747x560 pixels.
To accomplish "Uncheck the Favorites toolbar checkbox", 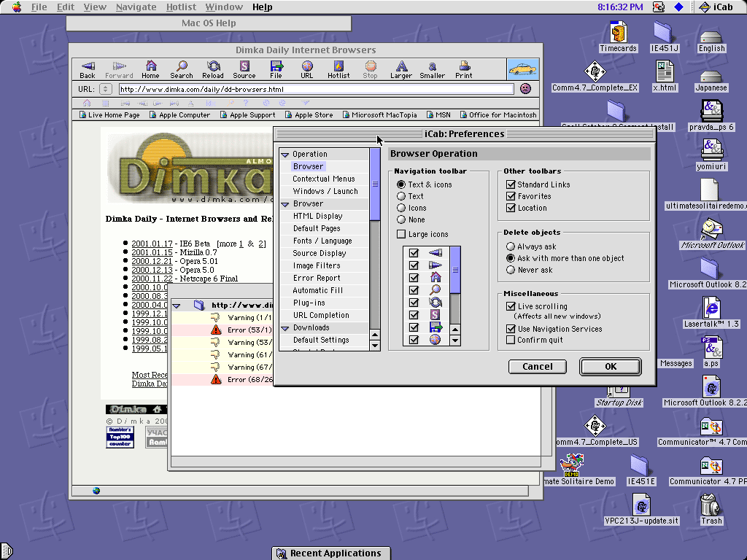I will tap(511, 196).
